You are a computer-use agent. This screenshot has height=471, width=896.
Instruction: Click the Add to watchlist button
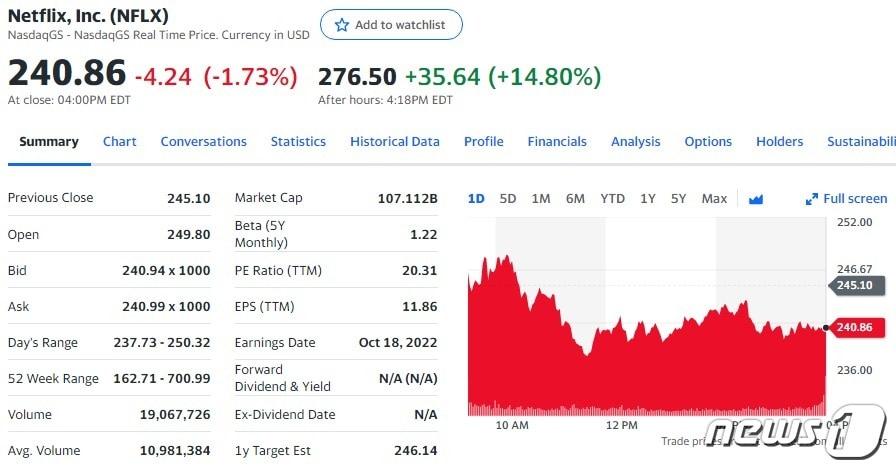coord(391,25)
